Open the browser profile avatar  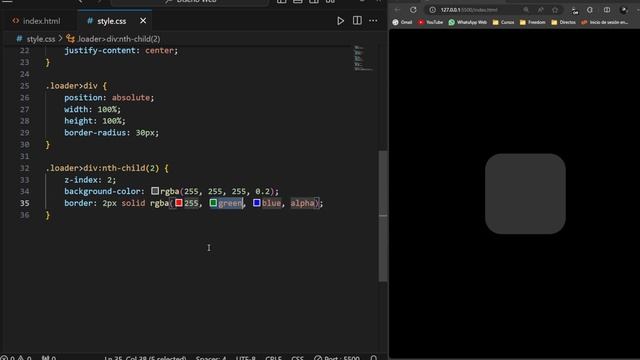click(624, 10)
